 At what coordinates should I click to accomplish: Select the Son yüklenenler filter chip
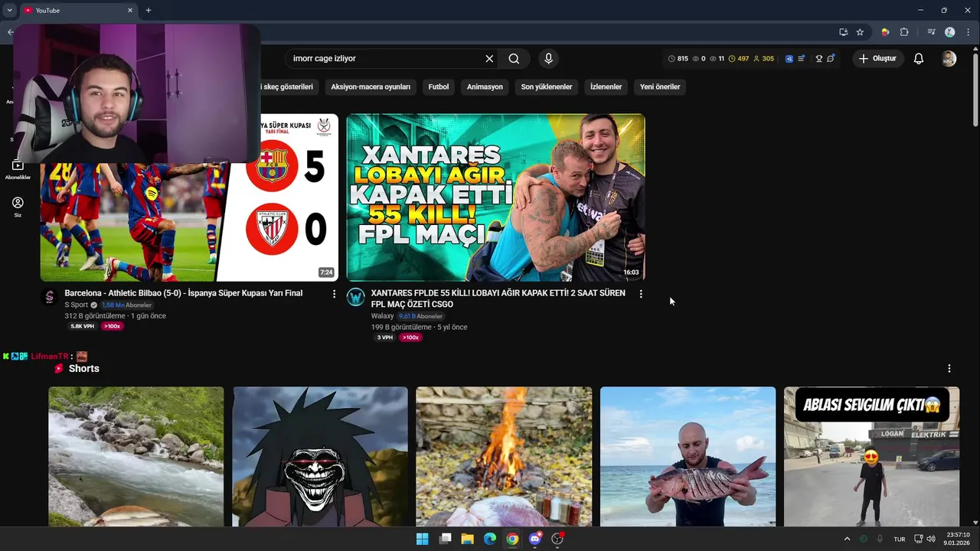click(x=547, y=86)
